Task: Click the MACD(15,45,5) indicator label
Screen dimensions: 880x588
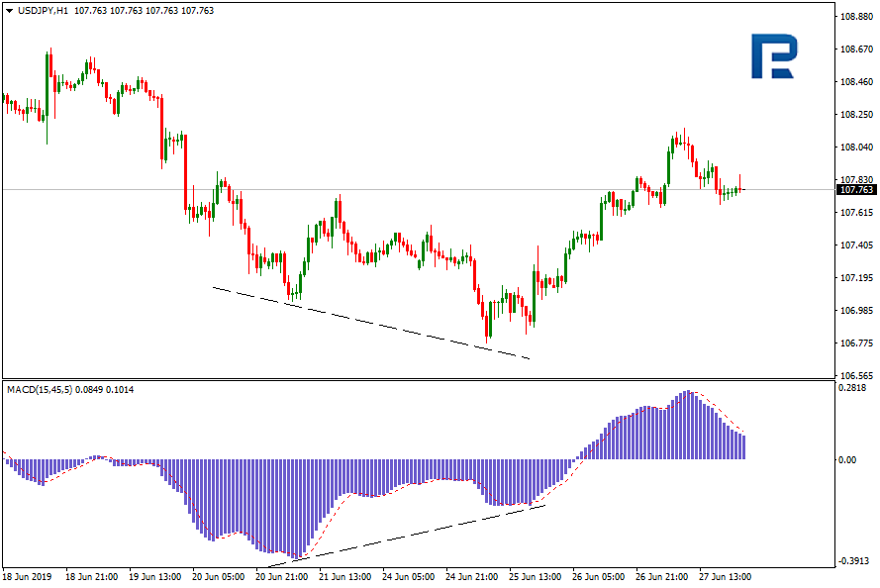Action: tap(42, 389)
